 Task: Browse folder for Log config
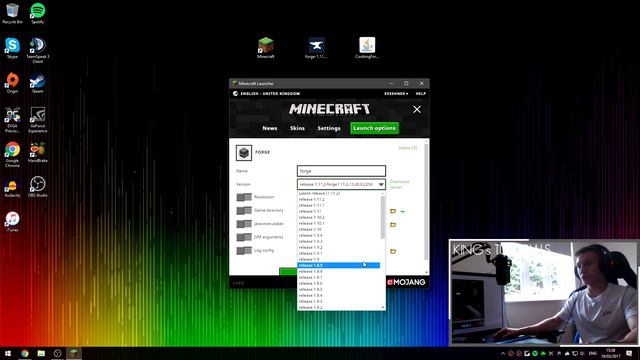393,251
